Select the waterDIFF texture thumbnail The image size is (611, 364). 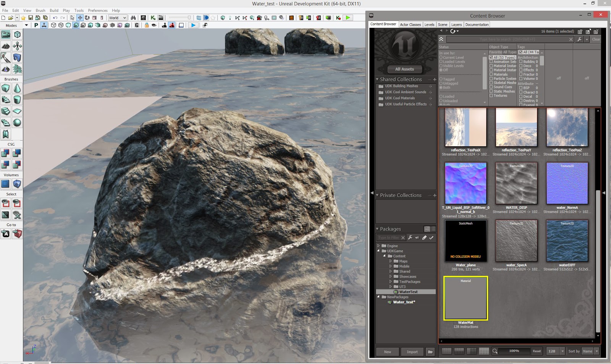(x=567, y=241)
